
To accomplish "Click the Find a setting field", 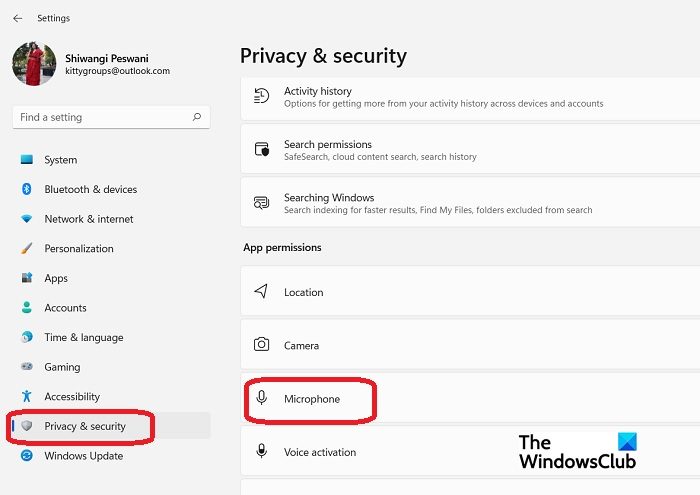I will [x=111, y=117].
